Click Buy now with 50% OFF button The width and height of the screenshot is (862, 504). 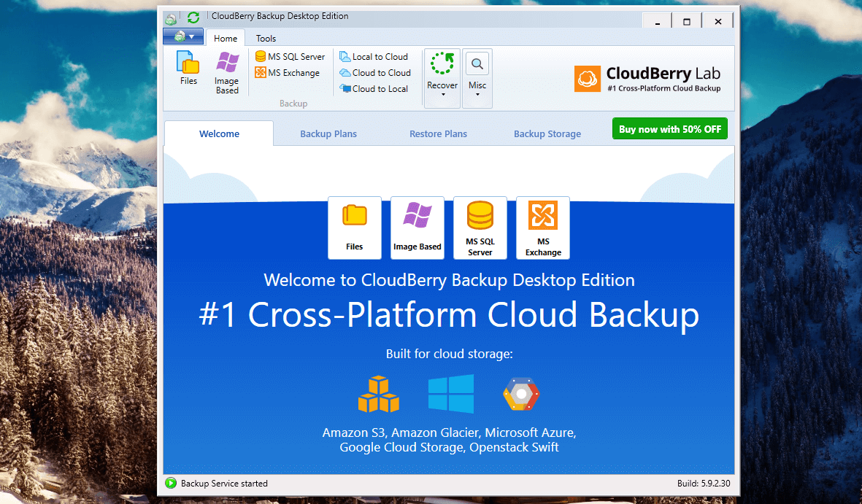tap(669, 129)
